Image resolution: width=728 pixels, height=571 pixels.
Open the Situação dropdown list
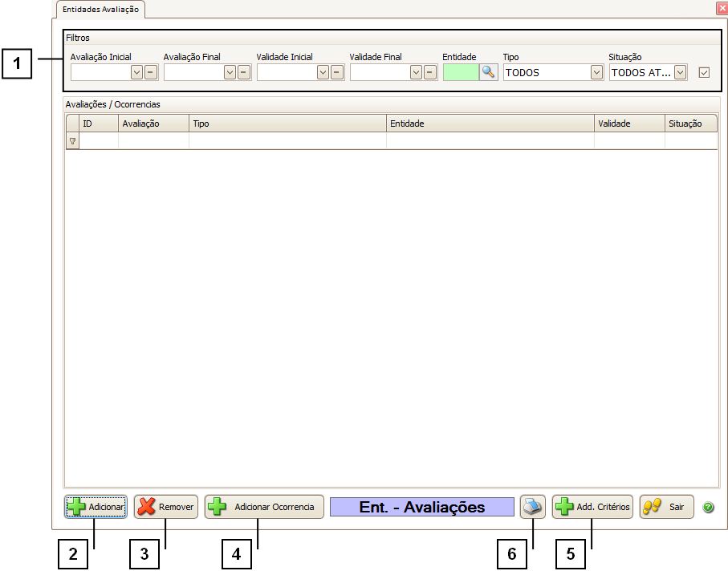[x=681, y=72]
